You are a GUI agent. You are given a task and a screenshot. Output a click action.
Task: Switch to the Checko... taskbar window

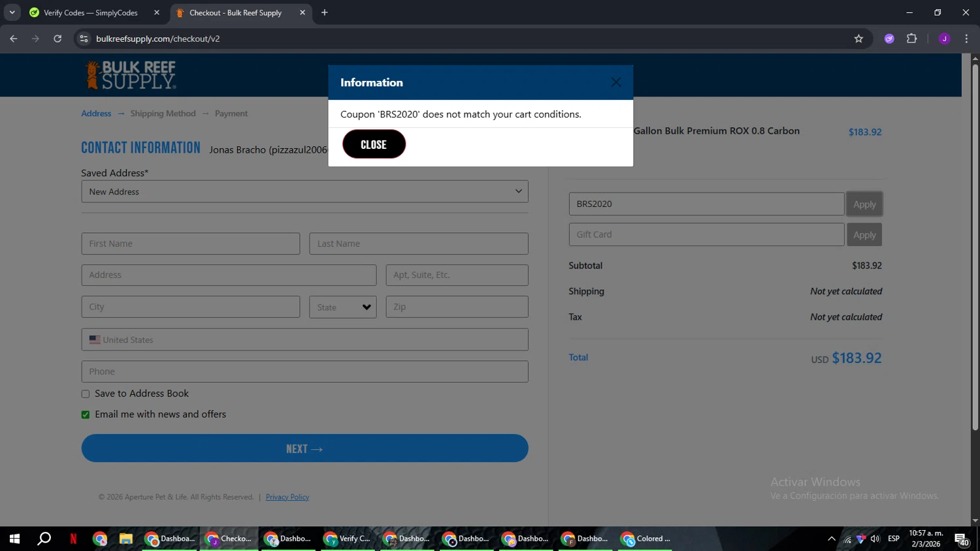coord(229,539)
